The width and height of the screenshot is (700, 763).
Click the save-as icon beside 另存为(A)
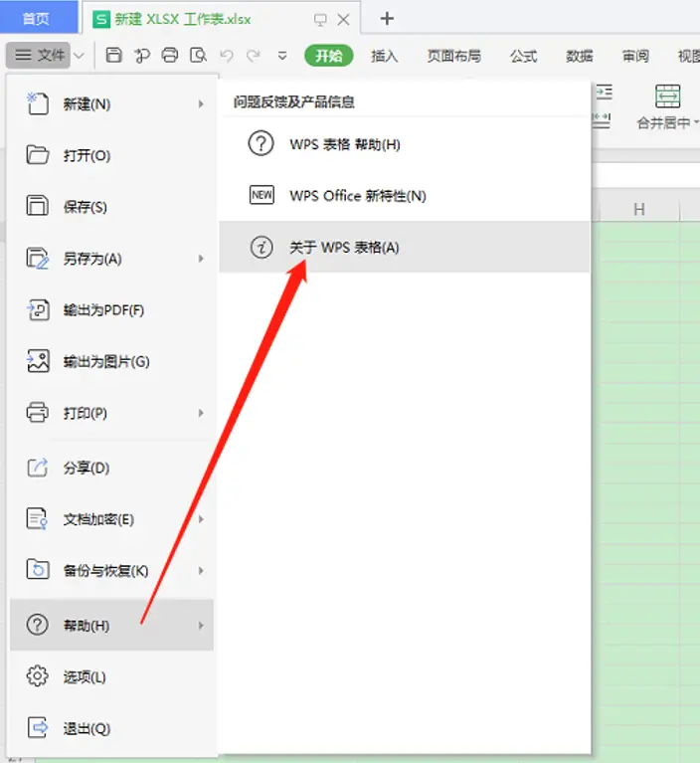38,258
